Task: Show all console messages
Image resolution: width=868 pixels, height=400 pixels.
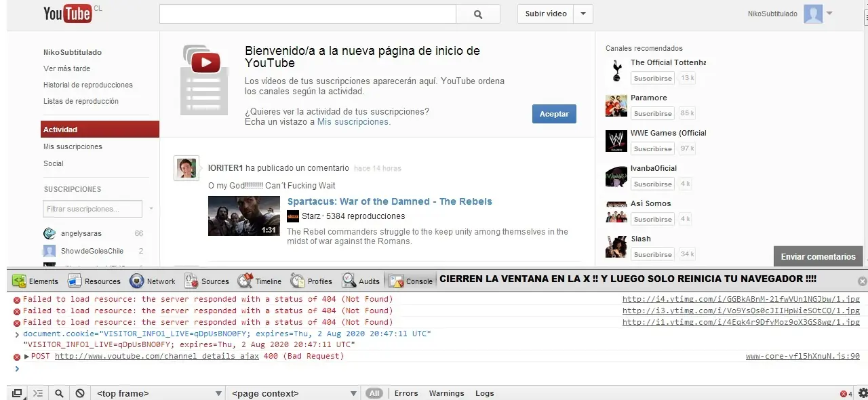Action: (374, 393)
